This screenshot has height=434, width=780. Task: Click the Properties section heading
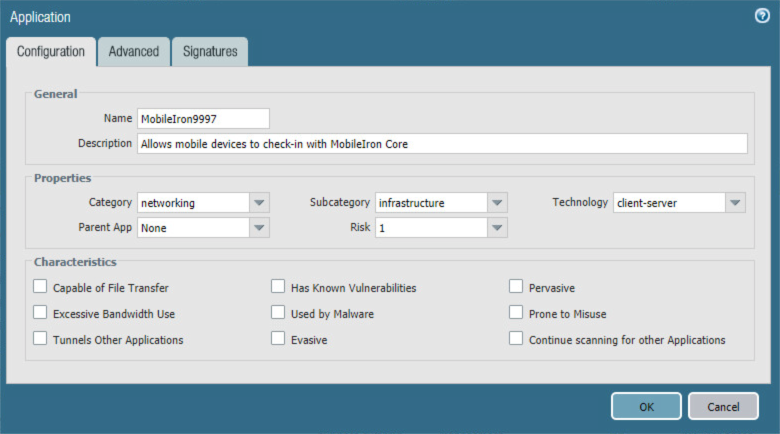pos(62,178)
